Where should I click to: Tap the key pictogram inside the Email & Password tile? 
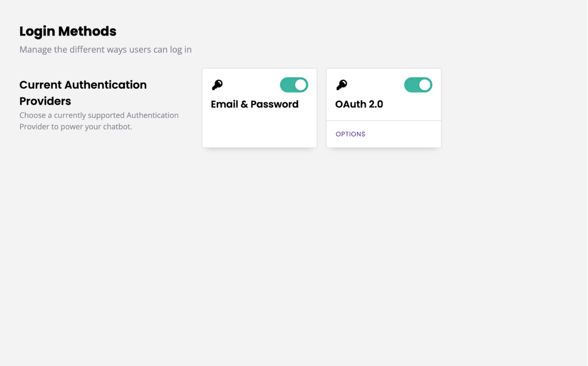click(217, 84)
